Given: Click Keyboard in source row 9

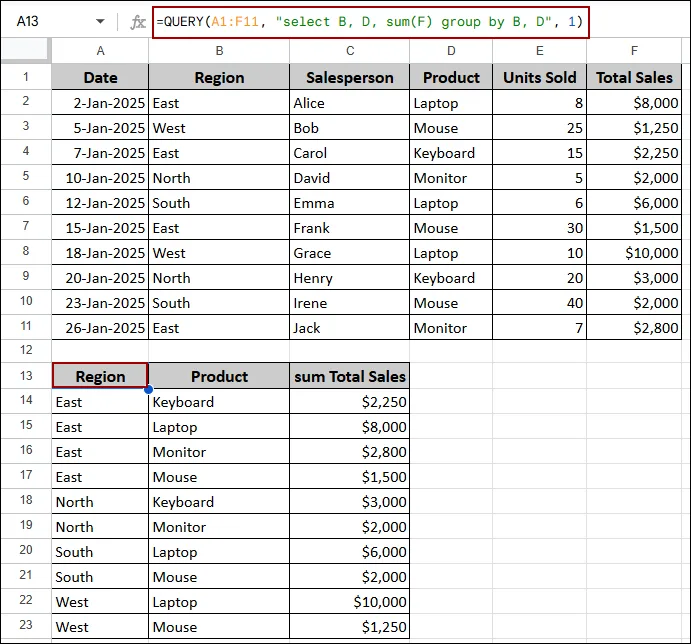Looking at the screenshot, I should tap(451, 278).
